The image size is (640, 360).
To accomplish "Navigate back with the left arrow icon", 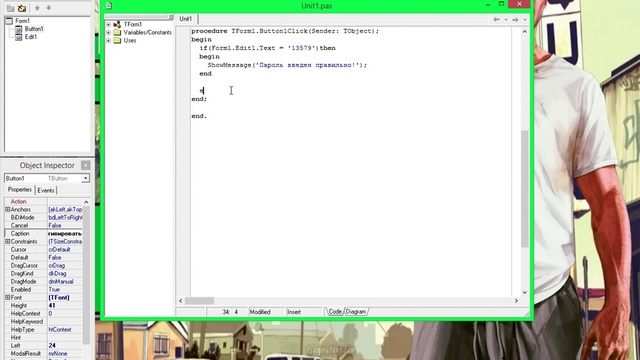I will (496, 20).
